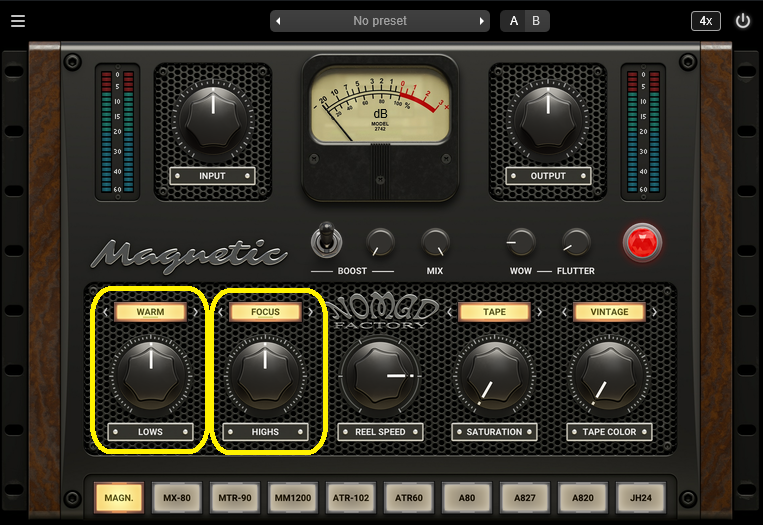Screen dimensions: 763x525
Task: Click the FLUTTER knob
Action: pos(576,242)
